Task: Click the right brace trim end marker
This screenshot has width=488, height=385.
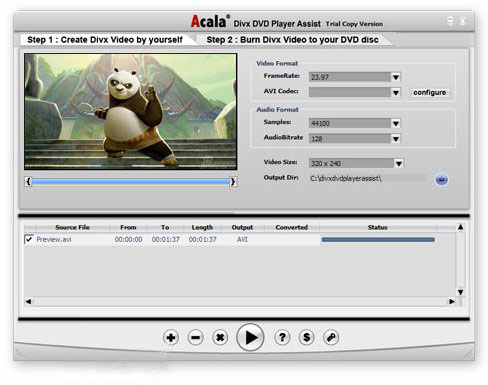Action: point(233,181)
